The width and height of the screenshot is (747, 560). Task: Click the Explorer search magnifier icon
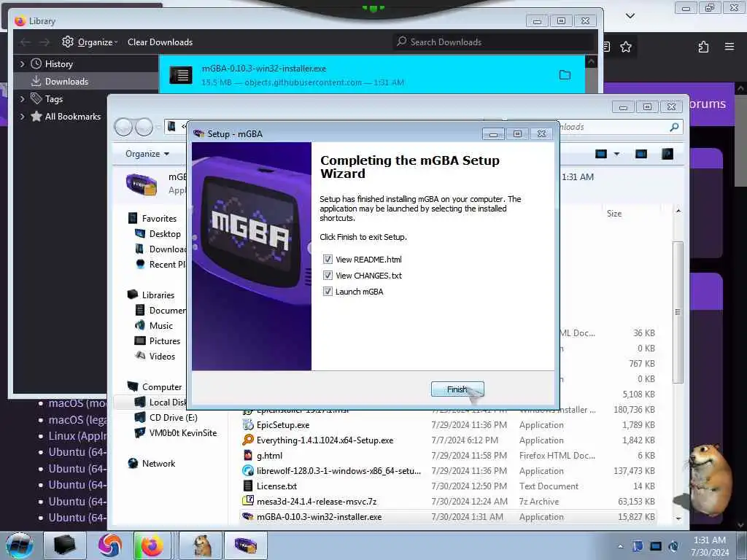coord(674,127)
